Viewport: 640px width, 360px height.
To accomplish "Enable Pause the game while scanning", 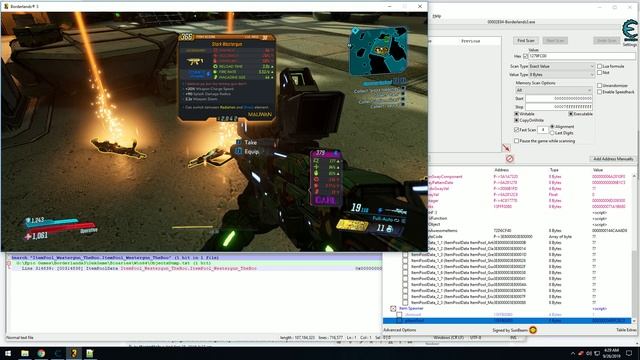I will [517, 141].
